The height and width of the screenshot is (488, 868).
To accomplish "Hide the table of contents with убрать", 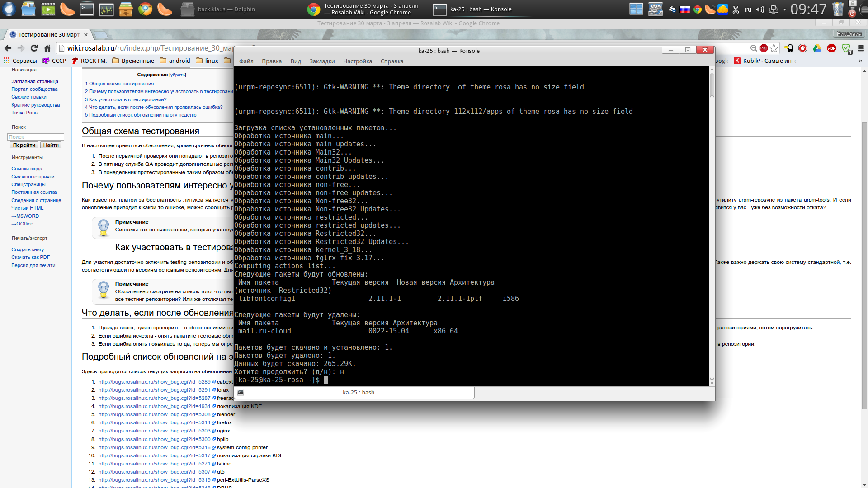I will tap(178, 75).
